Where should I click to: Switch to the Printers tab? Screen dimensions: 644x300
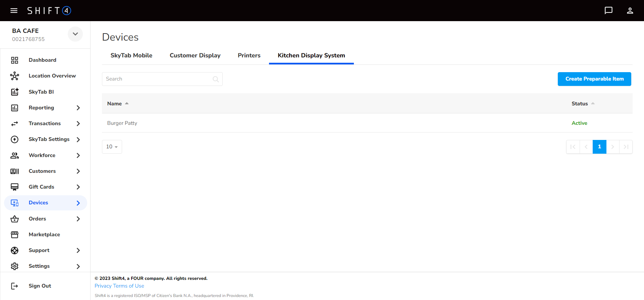point(249,55)
